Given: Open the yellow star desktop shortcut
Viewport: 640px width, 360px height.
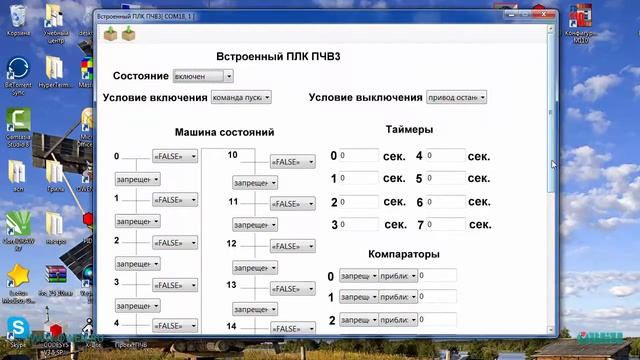Looking at the screenshot, I should click(18, 283).
